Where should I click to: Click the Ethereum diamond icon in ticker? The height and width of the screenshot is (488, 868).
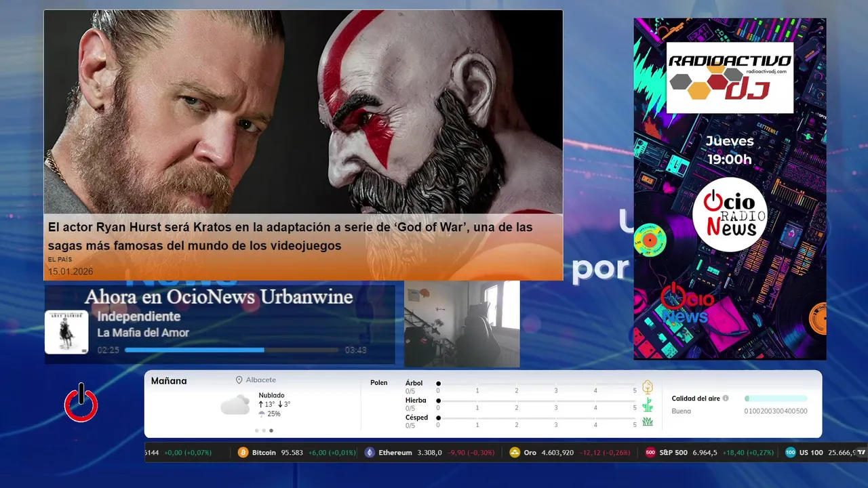click(x=370, y=452)
